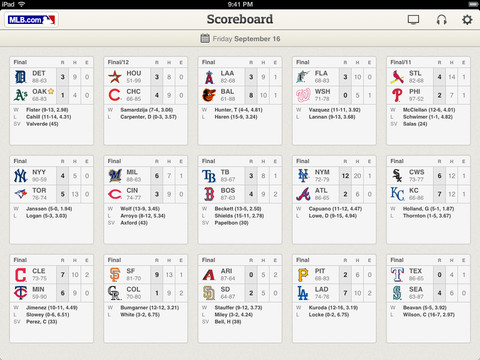Tap the Milwaukee Brewers logo
The width and height of the screenshot is (480, 360).
115,176
